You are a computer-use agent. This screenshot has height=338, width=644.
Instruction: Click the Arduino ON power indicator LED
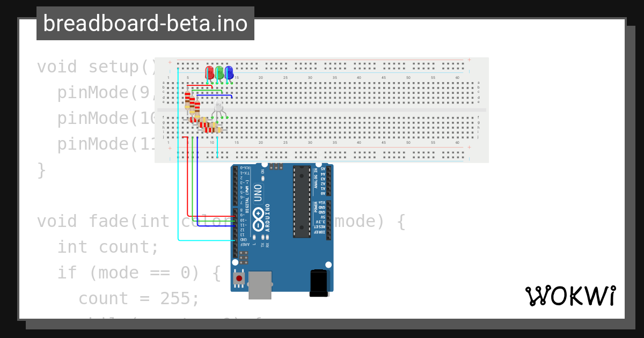coord(264,177)
